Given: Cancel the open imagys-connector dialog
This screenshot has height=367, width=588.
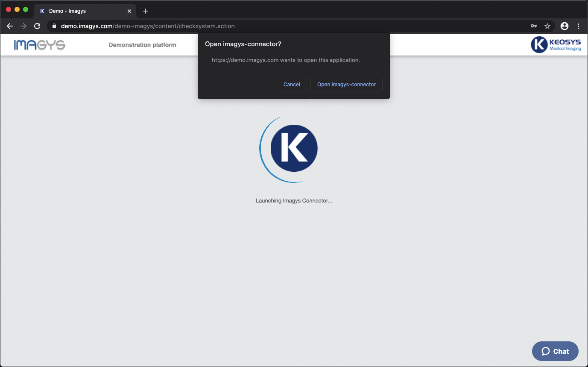Looking at the screenshot, I should click(292, 85).
